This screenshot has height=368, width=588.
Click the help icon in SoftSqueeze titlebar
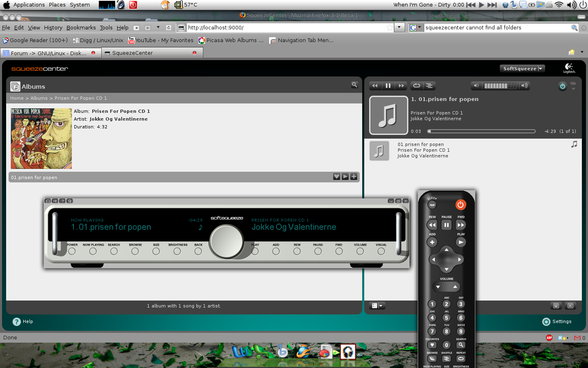pos(62,201)
